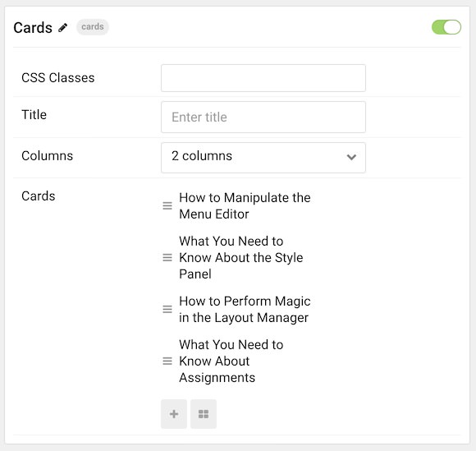This screenshot has height=451, width=476.
Task: Click drag handle for Style Panel card
Action: coord(167,257)
